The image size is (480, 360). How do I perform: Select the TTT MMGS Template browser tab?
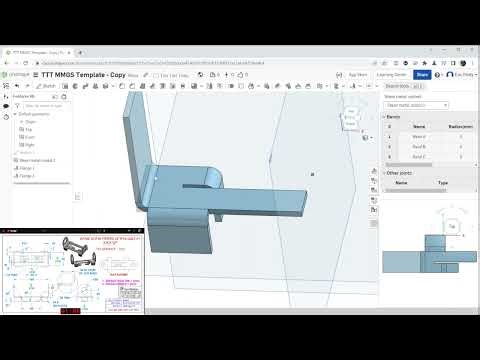click(38, 52)
